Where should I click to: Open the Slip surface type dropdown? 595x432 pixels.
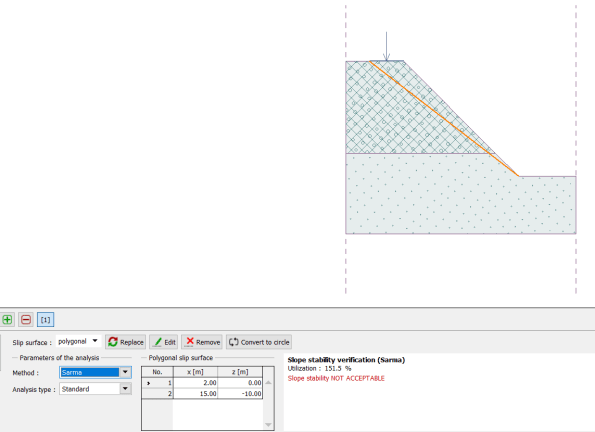point(78,341)
